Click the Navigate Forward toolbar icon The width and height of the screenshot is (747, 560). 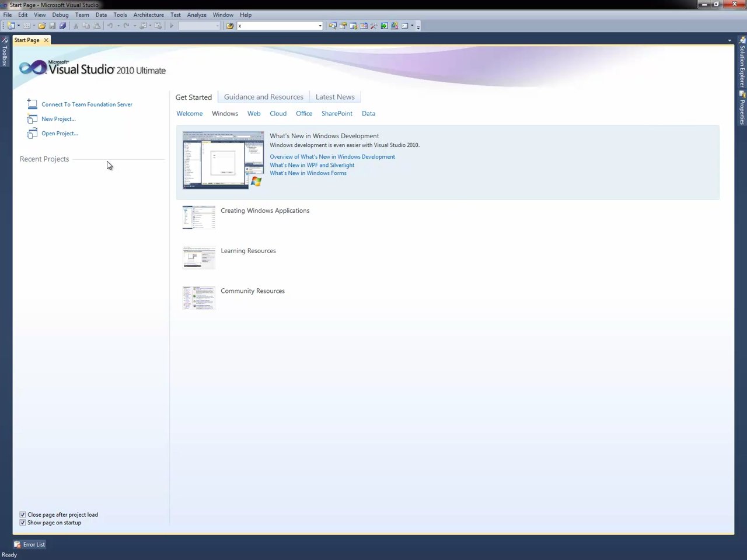(x=158, y=26)
